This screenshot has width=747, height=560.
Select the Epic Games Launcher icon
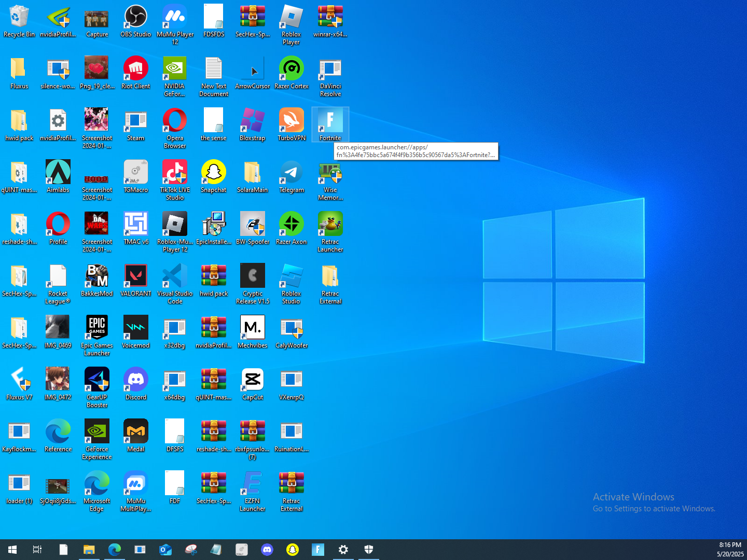click(97, 329)
